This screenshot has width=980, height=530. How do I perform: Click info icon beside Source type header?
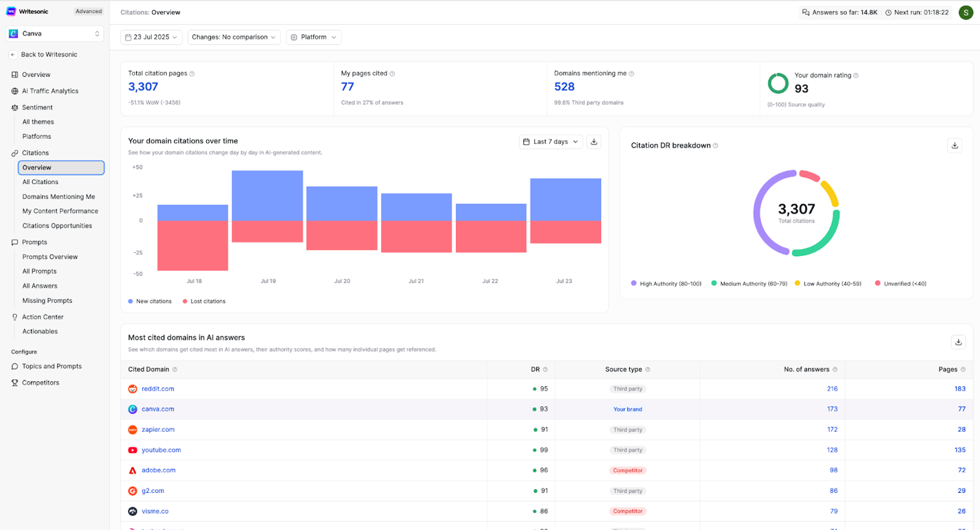[x=648, y=370]
